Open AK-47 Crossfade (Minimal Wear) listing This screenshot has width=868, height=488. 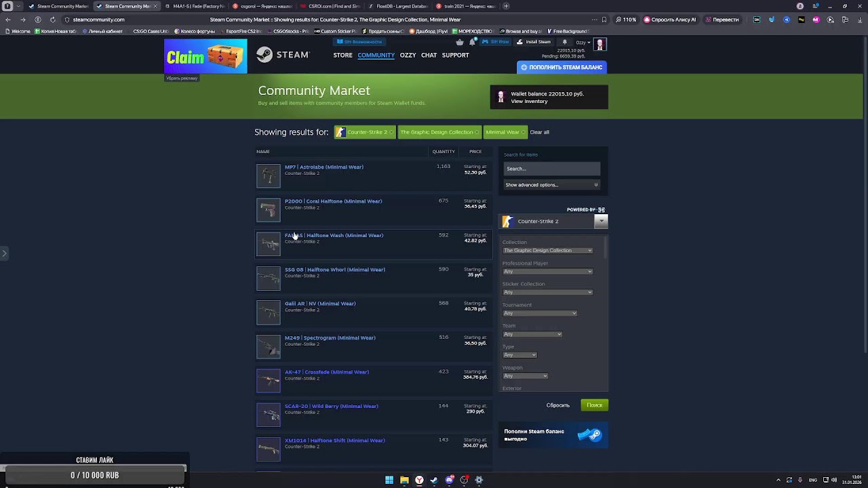[327, 372]
